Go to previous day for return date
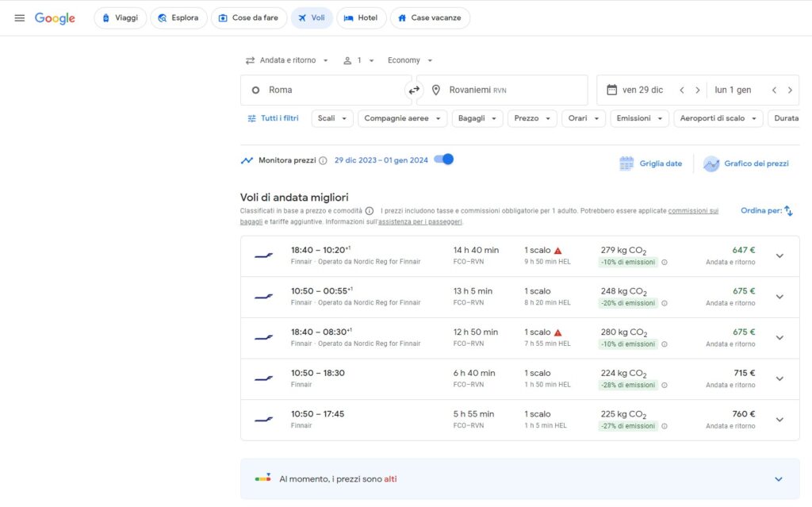This screenshot has height=507, width=812. (774, 90)
